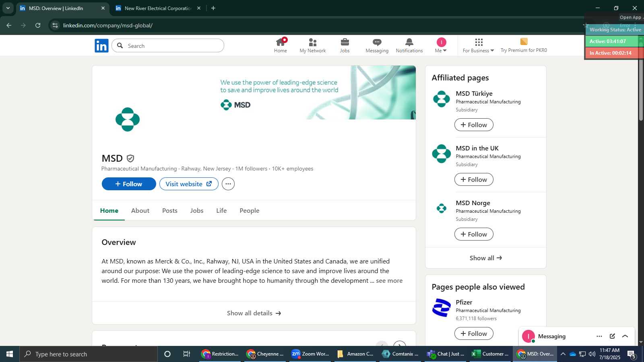The width and height of the screenshot is (644, 362).
Task: Switch to the Posts tab
Action: (170, 210)
